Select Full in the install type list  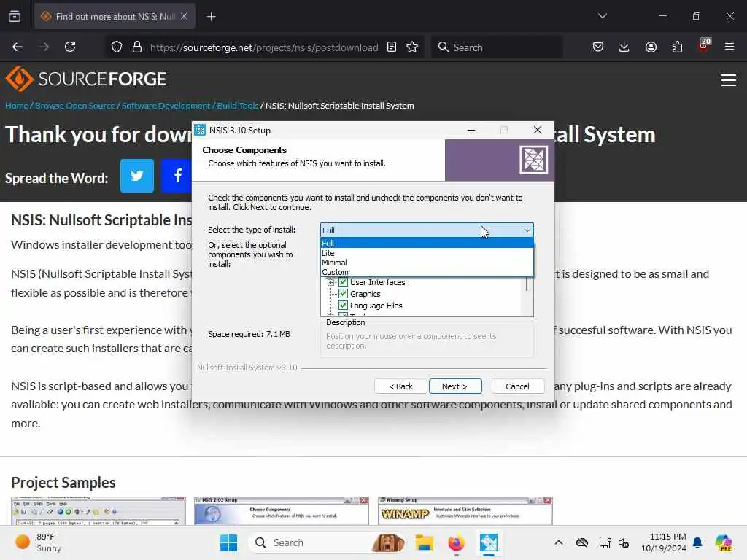(x=427, y=244)
